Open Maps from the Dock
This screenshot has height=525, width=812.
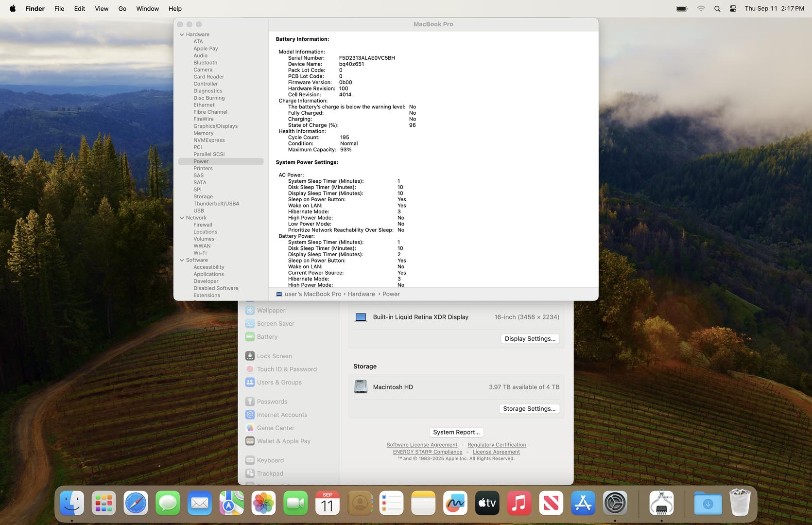click(x=231, y=503)
